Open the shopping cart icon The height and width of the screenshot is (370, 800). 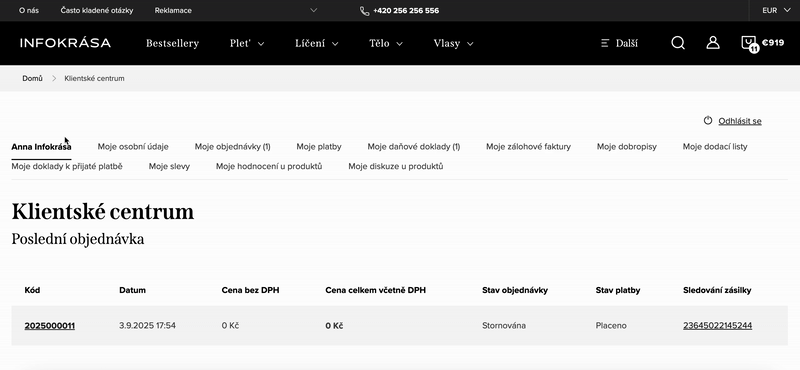click(x=749, y=44)
